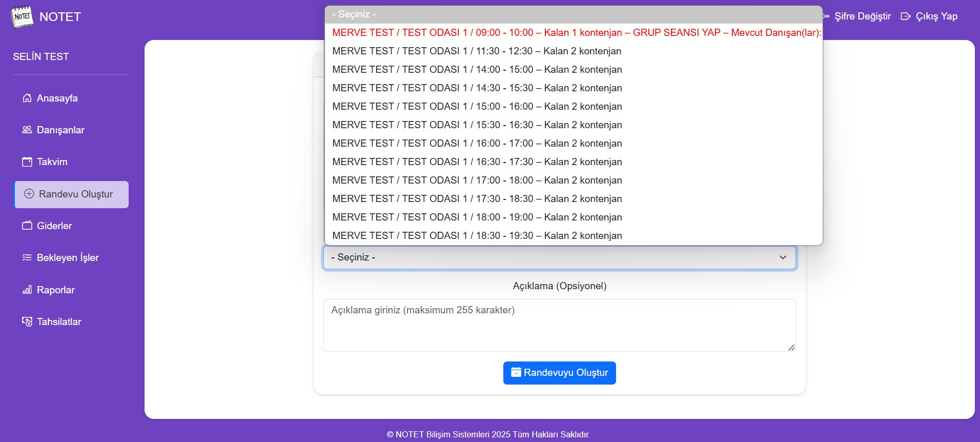Navigate to Giderler

pyautogui.click(x=71, y=226)
